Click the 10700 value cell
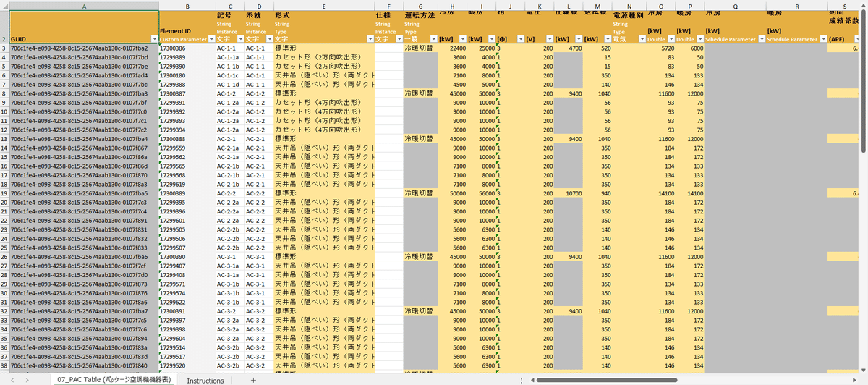This screenshot has width=868, height=385. (569, 193)
